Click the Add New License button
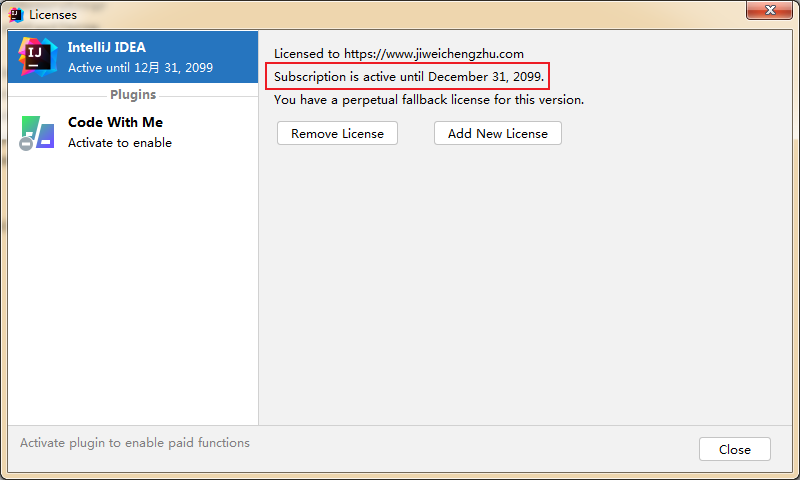800x480 pixels. 497,133
